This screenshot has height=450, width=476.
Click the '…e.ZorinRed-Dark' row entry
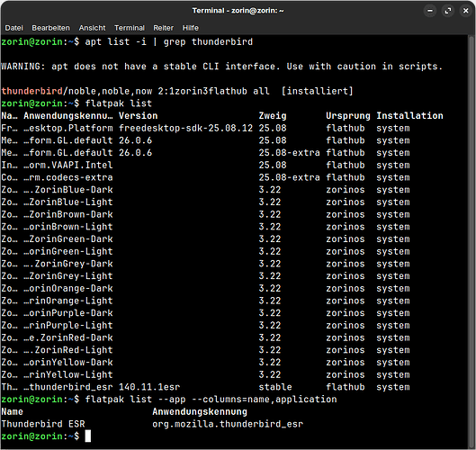coord(68,337)
